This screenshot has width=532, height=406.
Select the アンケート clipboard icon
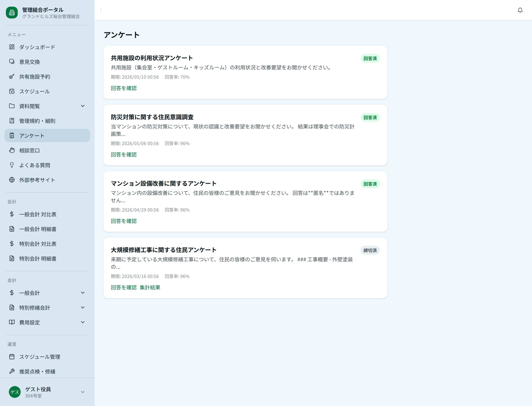(x=12, y=135)
